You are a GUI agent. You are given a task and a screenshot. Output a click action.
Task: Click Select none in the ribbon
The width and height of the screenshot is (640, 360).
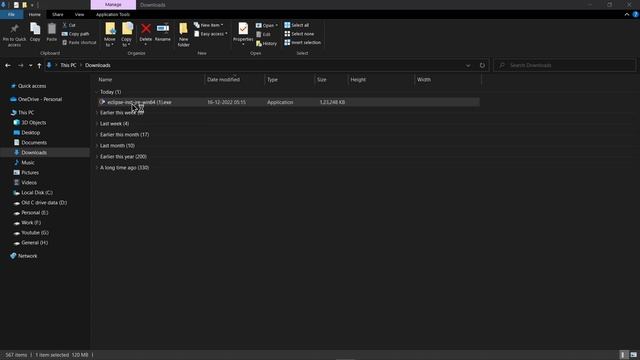pyautogui.click(x=299, y=34)
